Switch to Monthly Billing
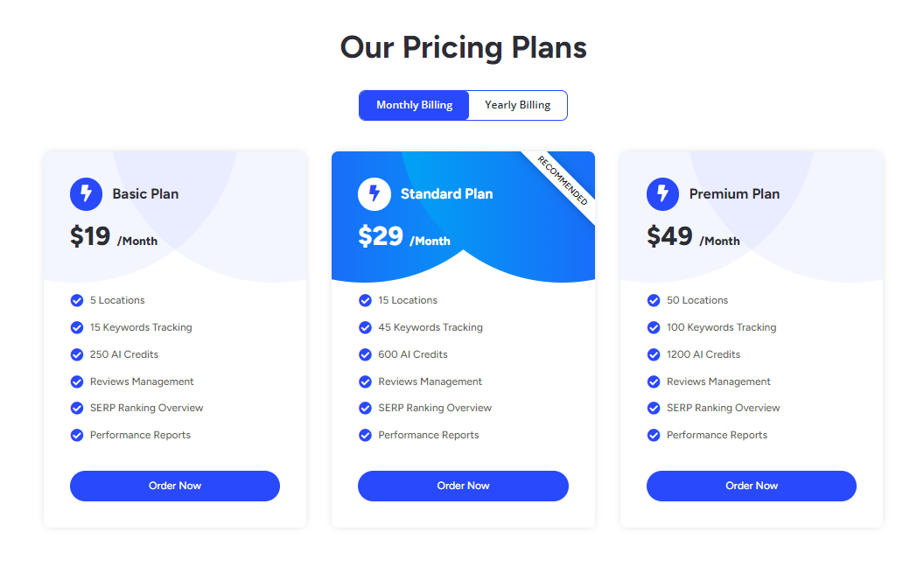This screenshot has width=924, height=567. 414,105
